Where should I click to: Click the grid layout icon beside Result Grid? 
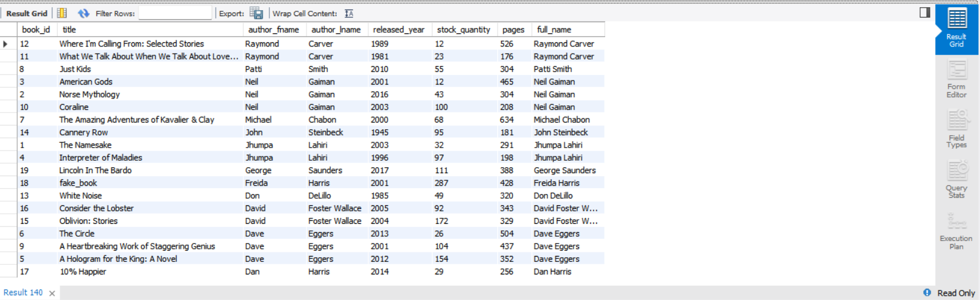(62, 13)
